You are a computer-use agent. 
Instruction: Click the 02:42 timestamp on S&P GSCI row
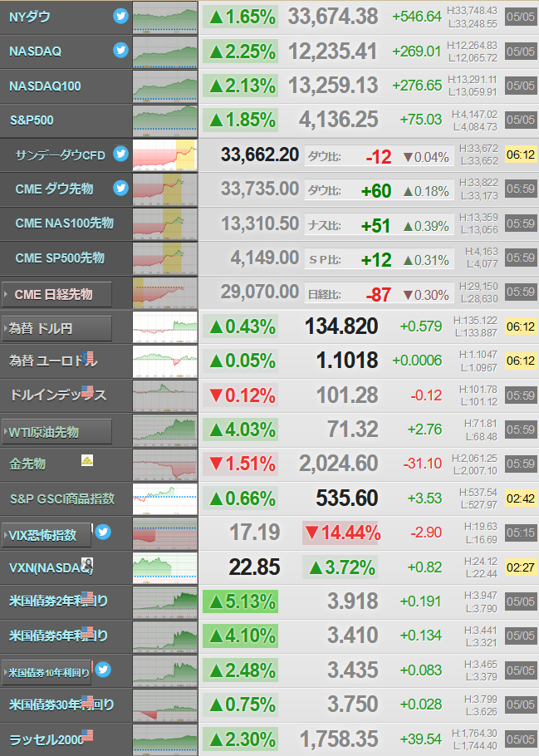521,498
